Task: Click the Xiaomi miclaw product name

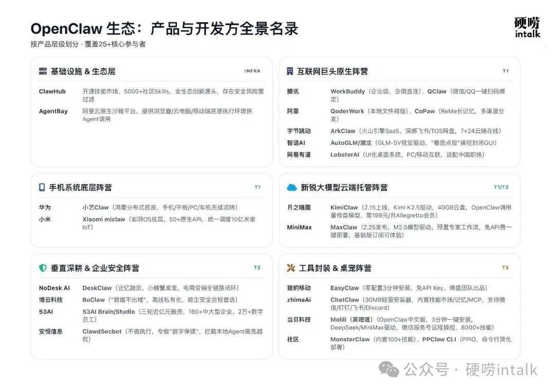Action: point(104,219)
